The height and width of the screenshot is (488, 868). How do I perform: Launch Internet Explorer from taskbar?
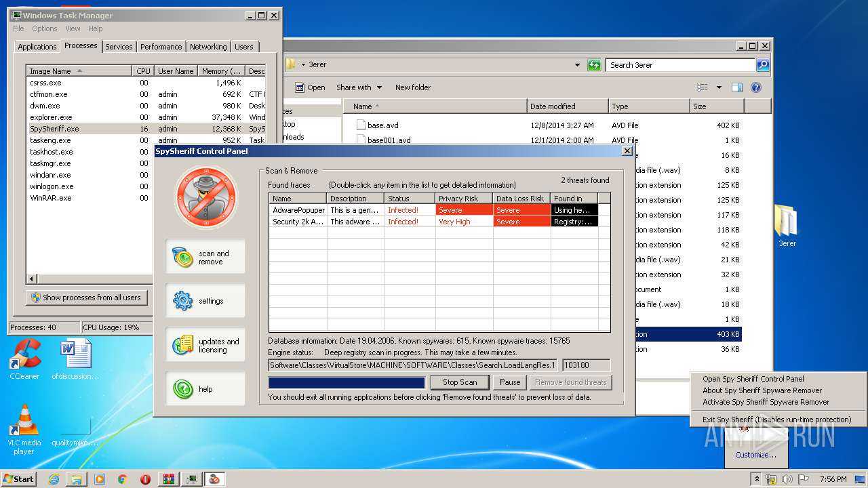54,479
